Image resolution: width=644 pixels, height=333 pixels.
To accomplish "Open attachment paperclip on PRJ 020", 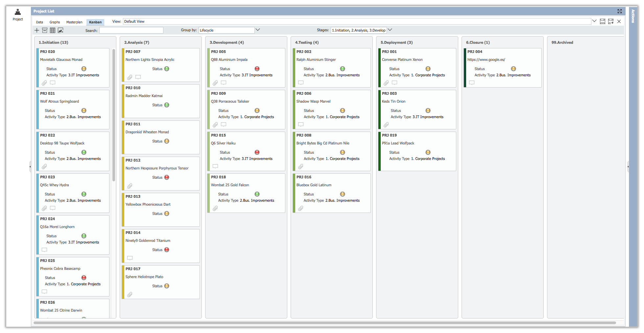I will [x=44, y=83].
